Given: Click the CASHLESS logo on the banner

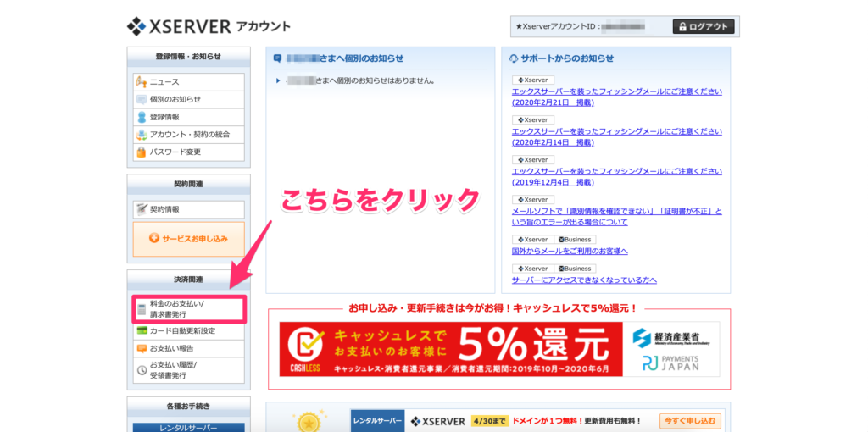Looking at the screenshot, I should click(x=305, y=351).
